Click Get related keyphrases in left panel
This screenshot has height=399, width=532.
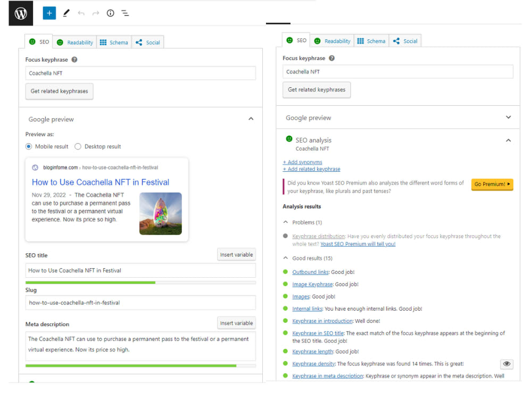click(x=60, y=92)
